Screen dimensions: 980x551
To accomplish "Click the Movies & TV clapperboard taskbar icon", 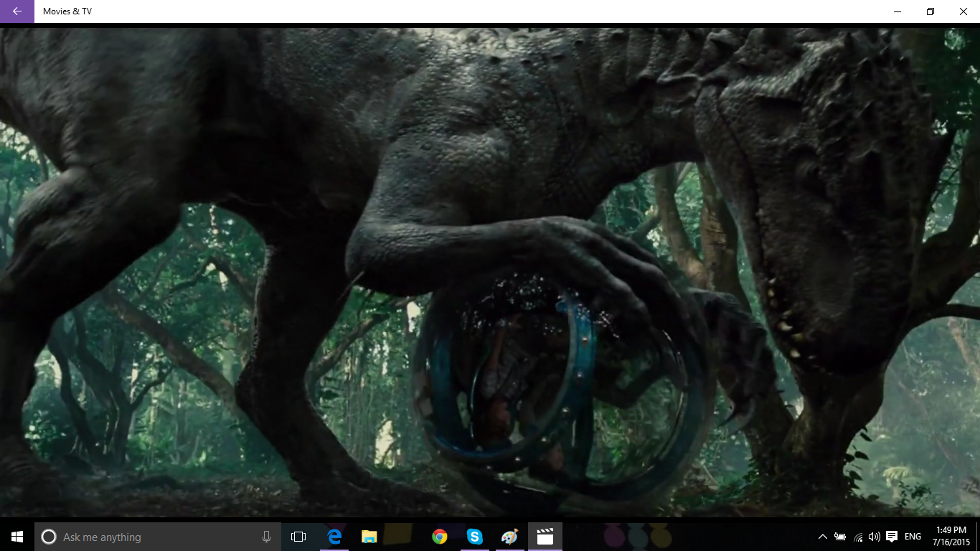I will coord(545,537).
